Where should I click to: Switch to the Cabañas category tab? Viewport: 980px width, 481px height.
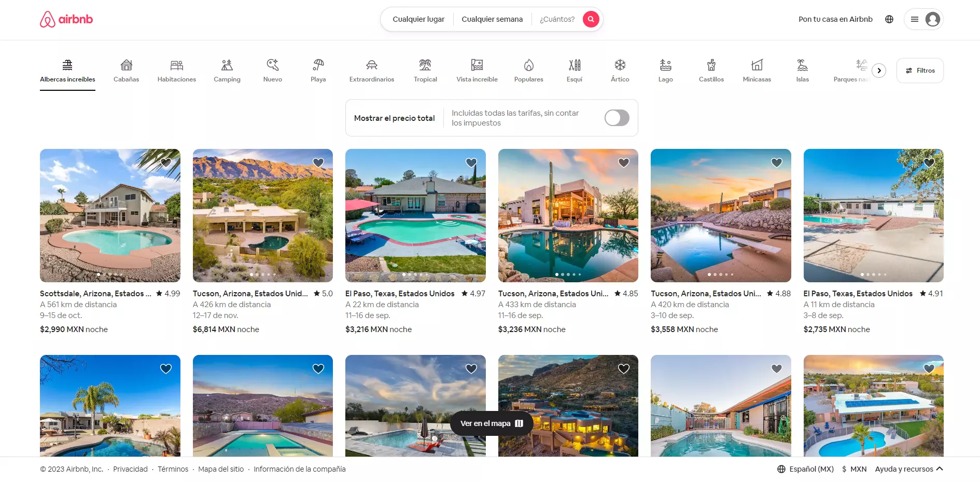coord(127,71)
